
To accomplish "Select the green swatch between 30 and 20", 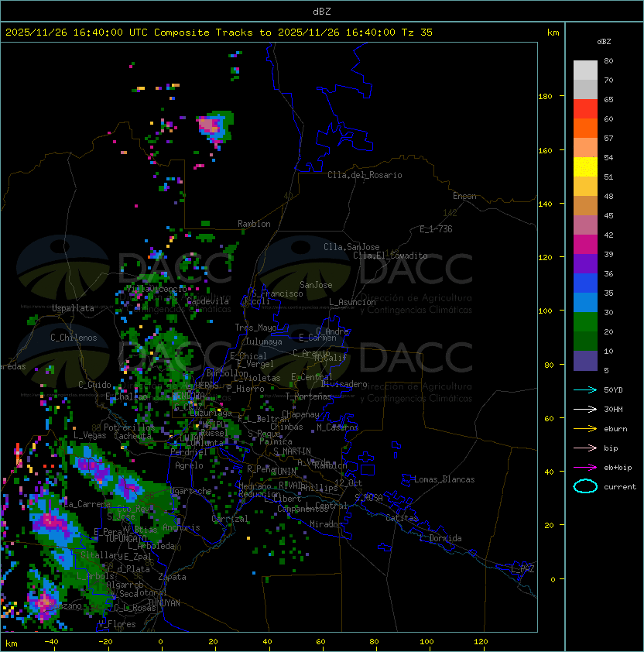I will [x=585, y=322].
